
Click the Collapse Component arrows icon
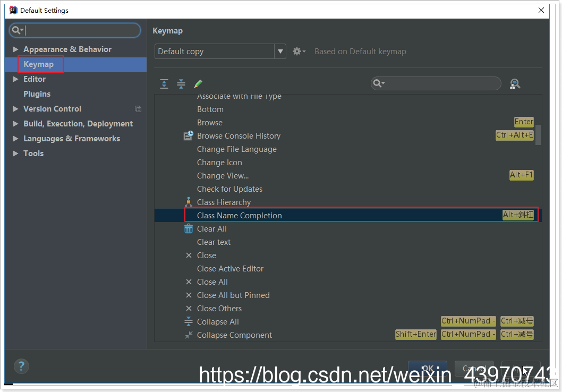pos(189,335)
